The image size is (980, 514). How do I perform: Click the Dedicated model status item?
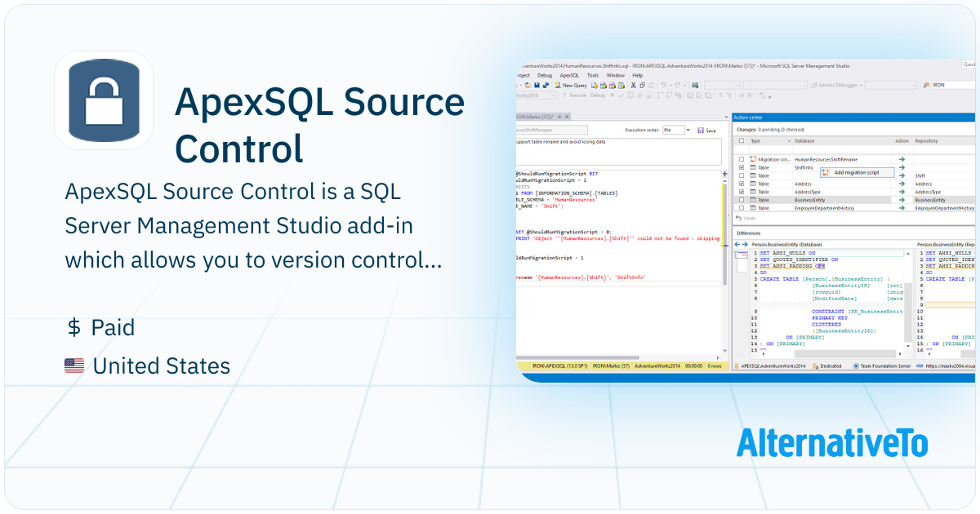click(826, 366)
